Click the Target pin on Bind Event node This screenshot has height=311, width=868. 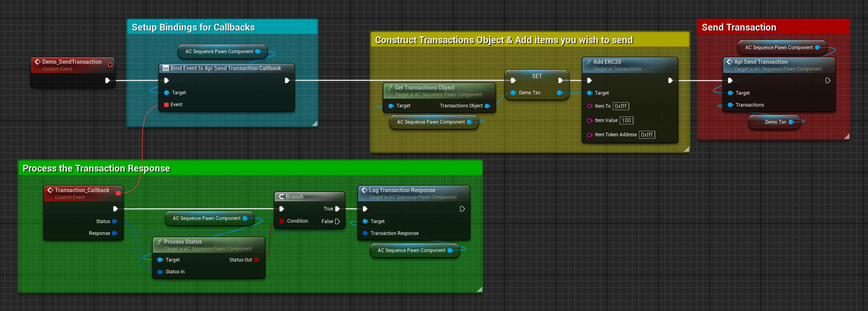[167, 93]
